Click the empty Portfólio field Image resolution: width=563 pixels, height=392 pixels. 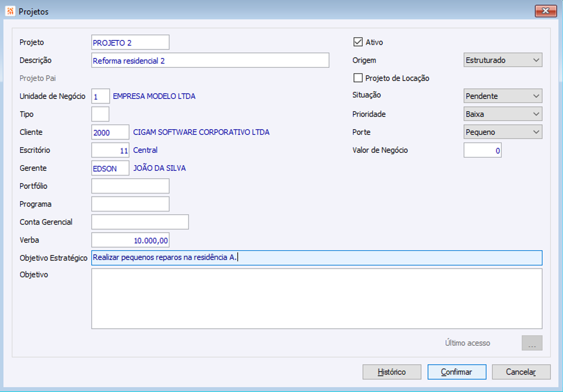(x=131, y=186)
